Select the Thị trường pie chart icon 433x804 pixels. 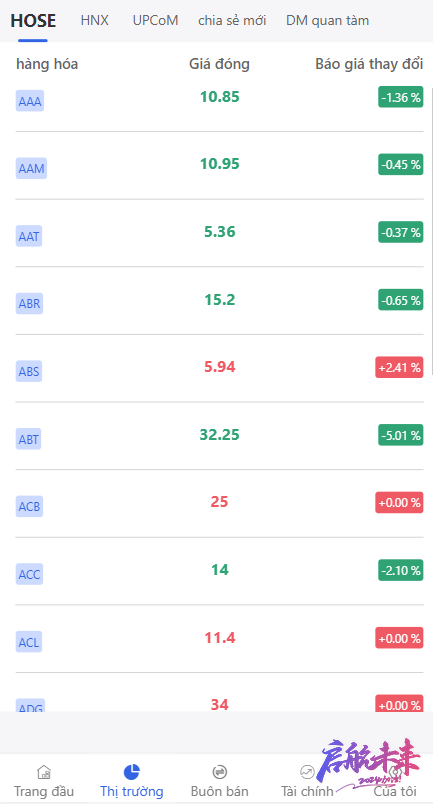[132, 772]
